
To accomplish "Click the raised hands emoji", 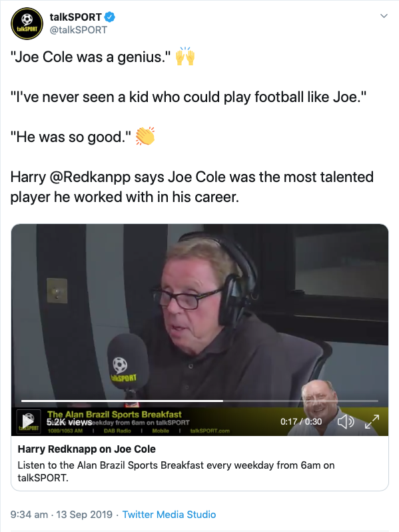I will pos(185,56).
